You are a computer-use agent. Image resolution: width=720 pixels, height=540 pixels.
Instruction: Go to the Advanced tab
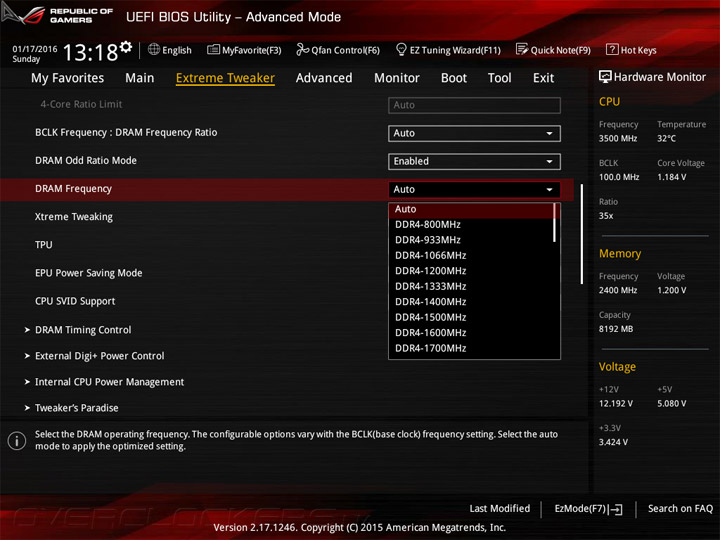pyautogui.click(x=324, y=78)
